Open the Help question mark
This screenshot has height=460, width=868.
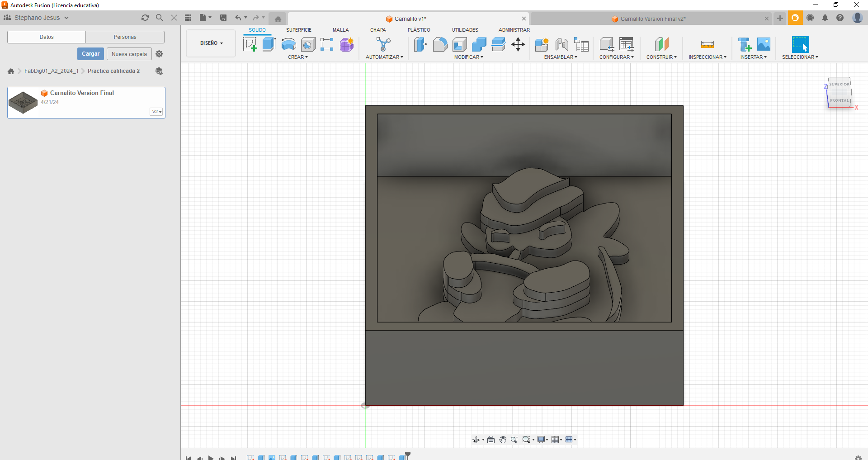coord(840,18)
